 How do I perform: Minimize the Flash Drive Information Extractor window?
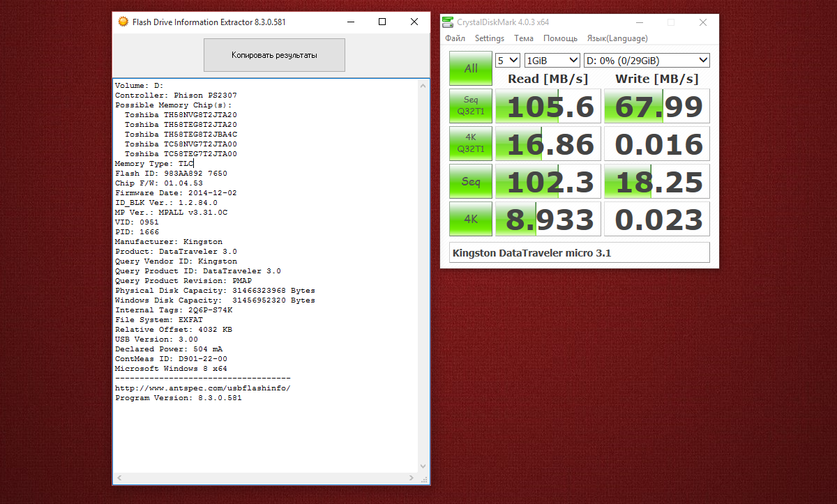tap(349, 22)
